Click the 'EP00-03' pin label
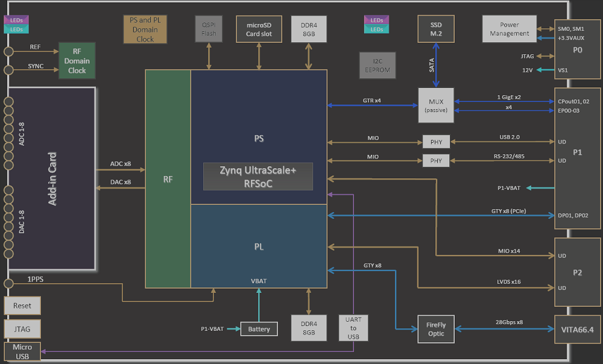The image size is (603, 364). (569, 111)
